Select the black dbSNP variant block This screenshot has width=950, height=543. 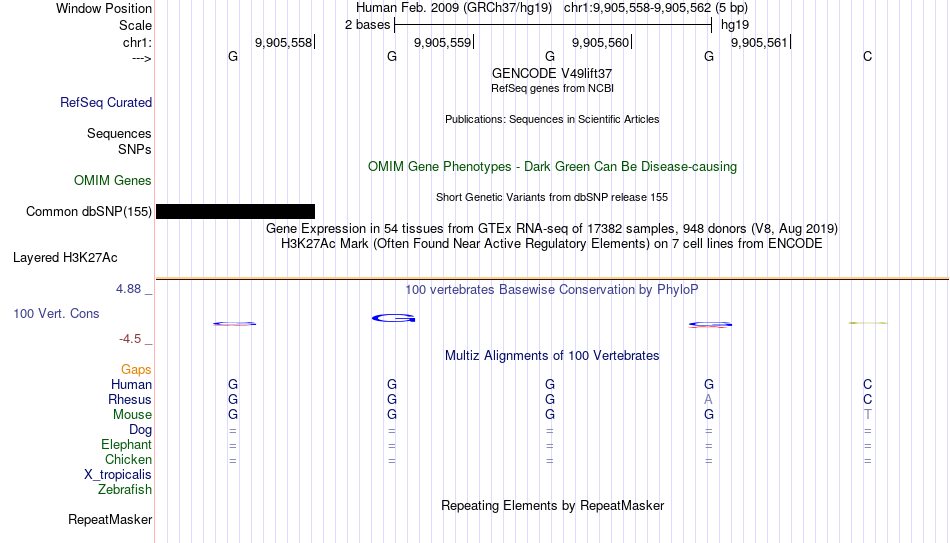click(x=235, y=212)
